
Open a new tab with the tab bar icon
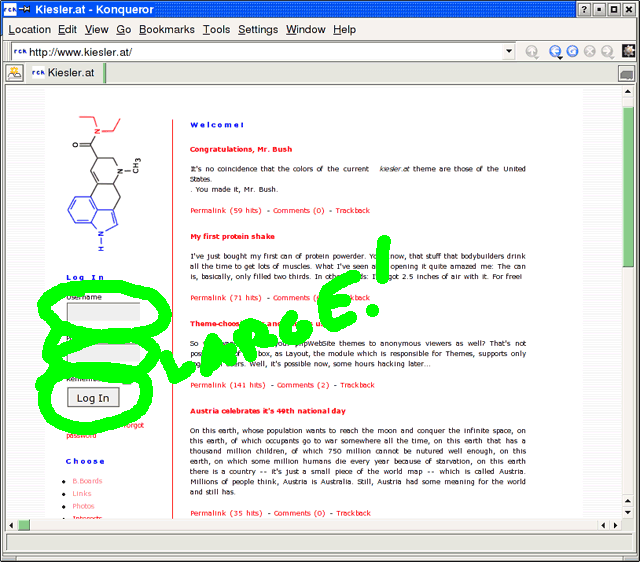(15, 73)
